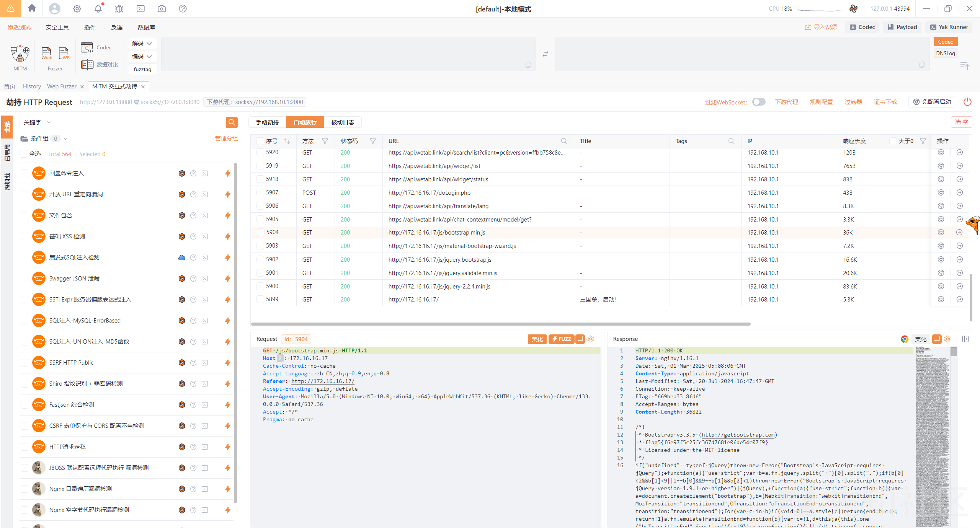The width and height of the screenshot is (980, 528).
Task: Switch to 被动日志 tab
Action: (x=343, y=122)
